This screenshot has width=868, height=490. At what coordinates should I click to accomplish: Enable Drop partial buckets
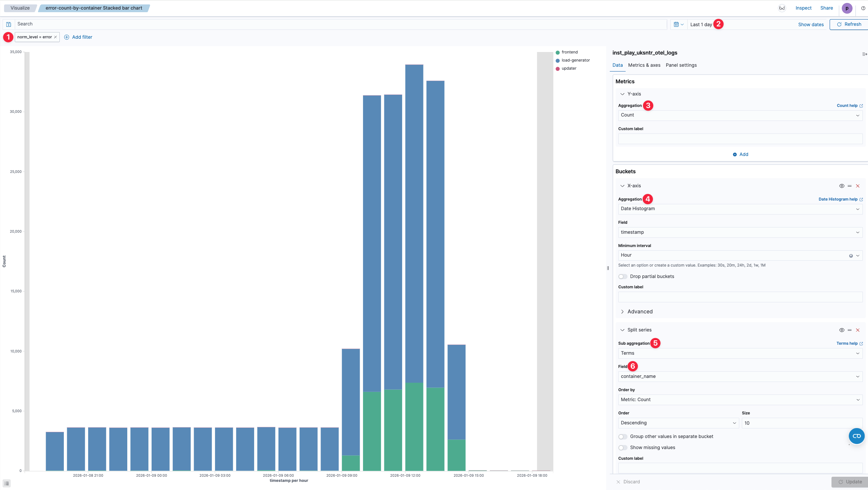(x=623, y=276)
